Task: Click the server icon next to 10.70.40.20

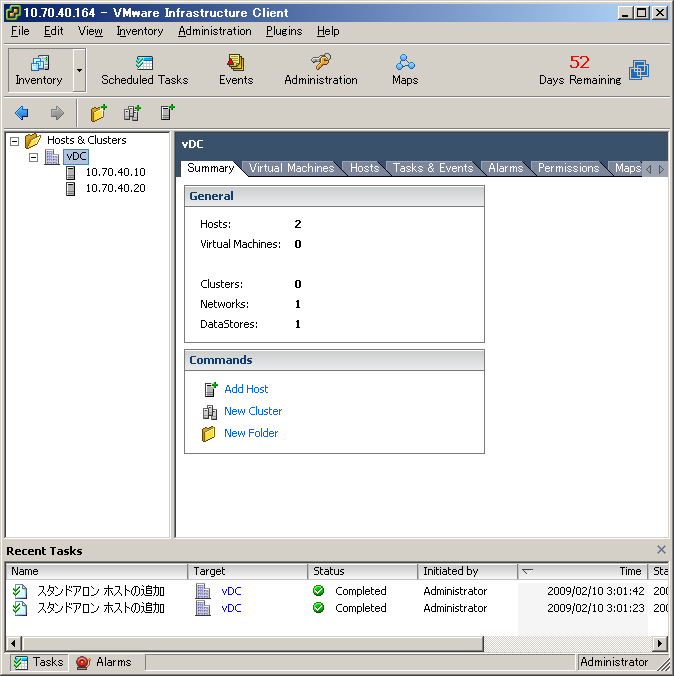Action: [x=70, y=189]
